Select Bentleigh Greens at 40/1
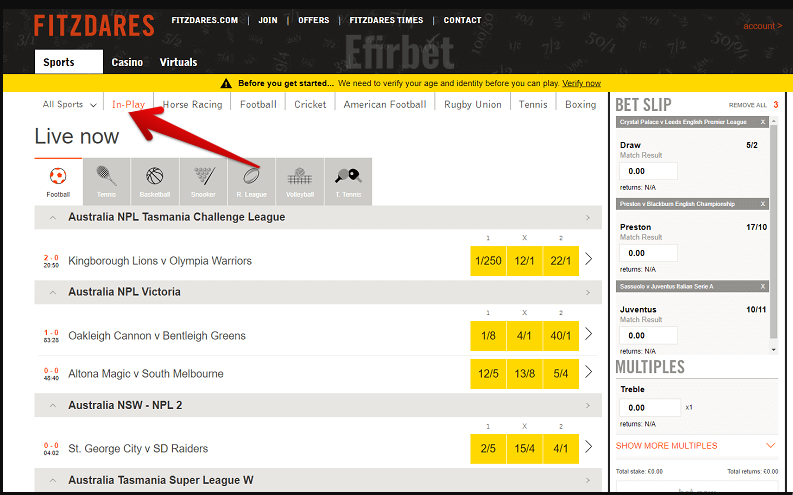793x495 pixels. (x=561, y=336)
